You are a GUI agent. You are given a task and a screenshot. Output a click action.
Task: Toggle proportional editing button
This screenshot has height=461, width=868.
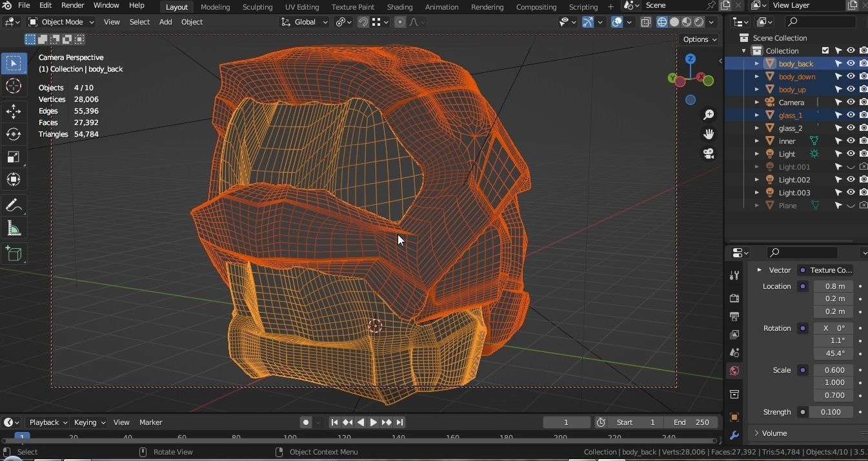click(x=400, y=22)
